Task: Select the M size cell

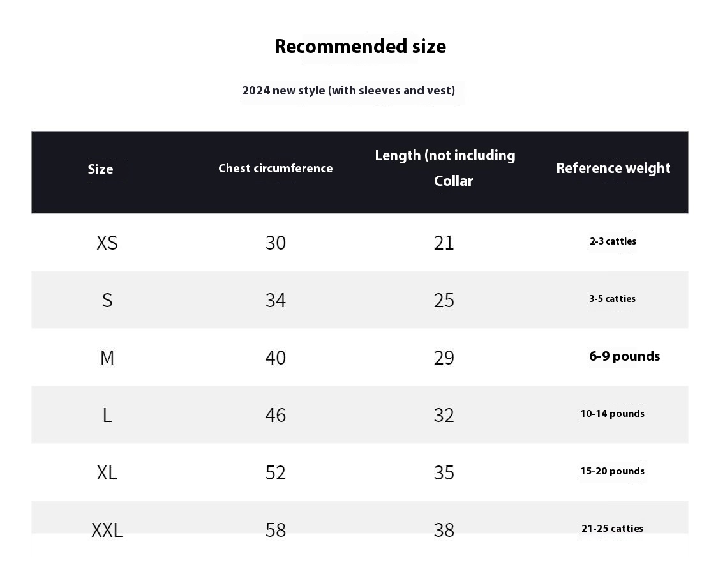Action: tap(107, 358)
